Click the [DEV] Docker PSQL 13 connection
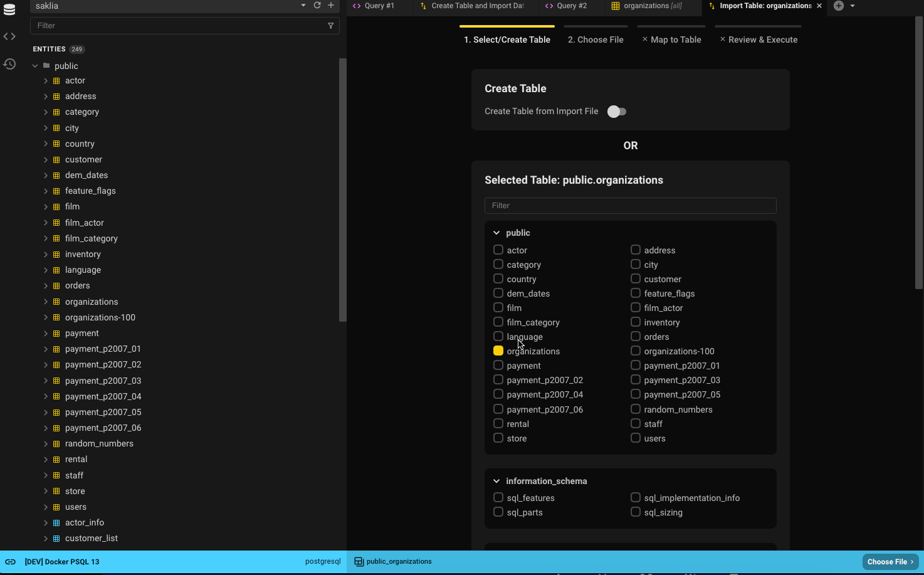This screenshot has width=924, height=575. pos(62,562)
